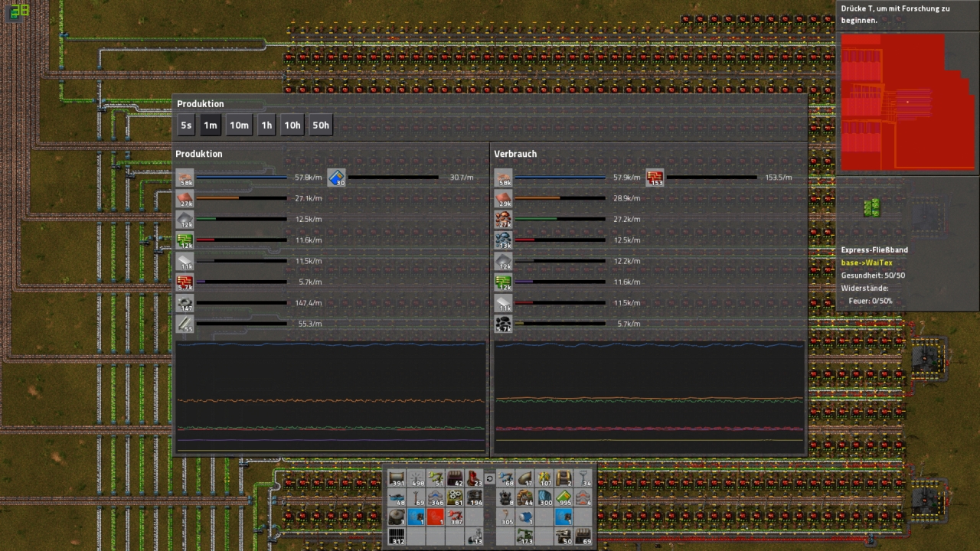
Task: Click blue processing unit icon in Produktion
Action: [337, 178]
